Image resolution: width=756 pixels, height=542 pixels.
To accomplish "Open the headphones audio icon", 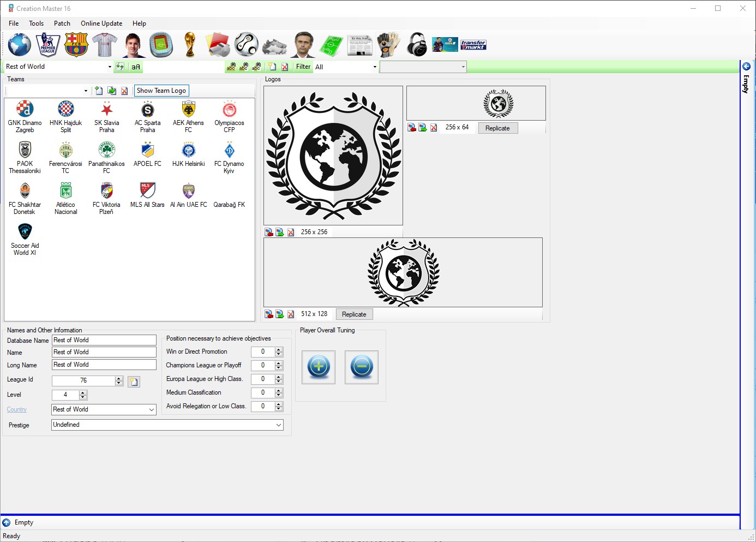I will tap(417, 45).
